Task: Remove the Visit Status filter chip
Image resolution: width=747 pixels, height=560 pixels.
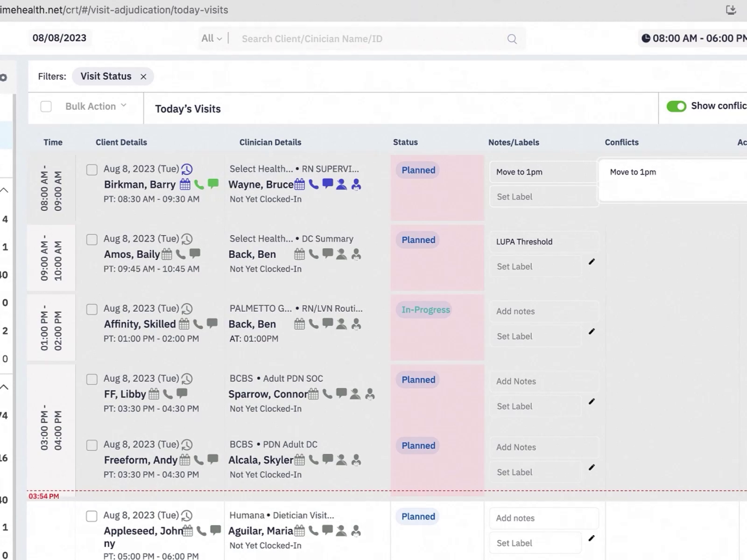Action: pos(143,77)
